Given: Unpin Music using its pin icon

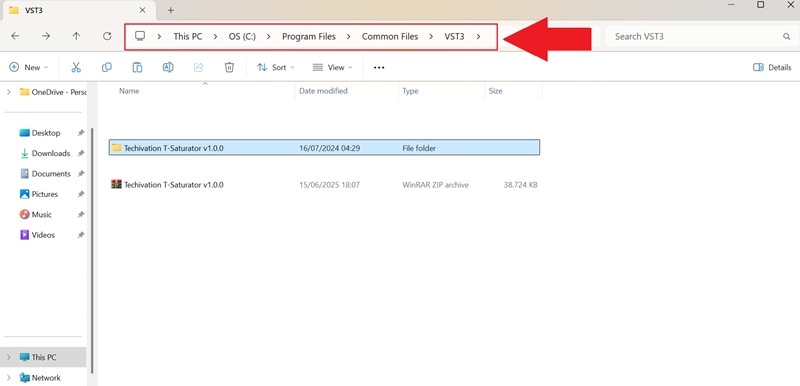Looking at the screenshot, I should (81, 214).
